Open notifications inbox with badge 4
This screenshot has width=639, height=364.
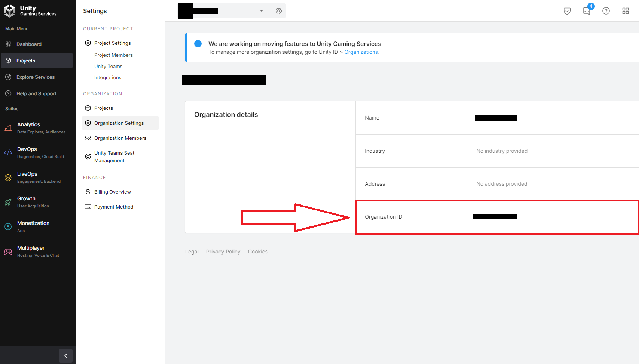pyautogui.click(x=587, y=11)
